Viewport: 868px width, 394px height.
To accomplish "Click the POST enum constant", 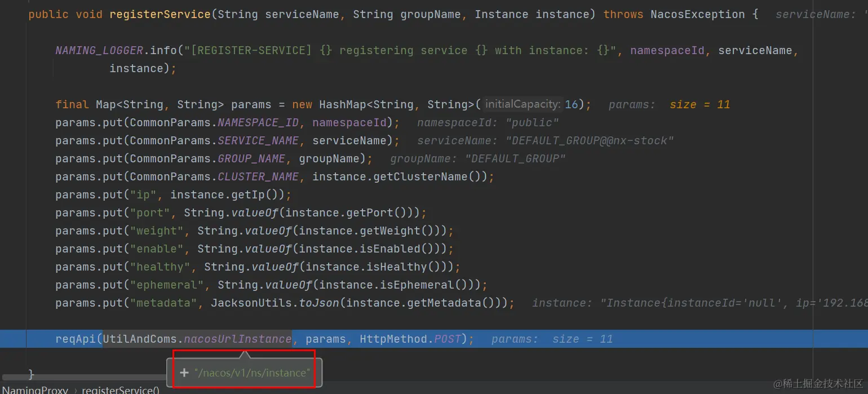I will (448, 339).
